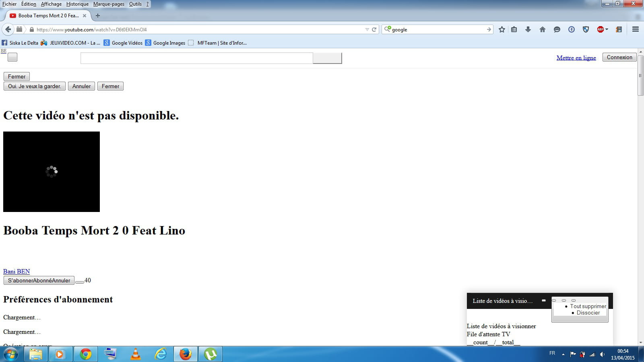Go to the Firefox home page icon
644x362 pixels.
543,29
